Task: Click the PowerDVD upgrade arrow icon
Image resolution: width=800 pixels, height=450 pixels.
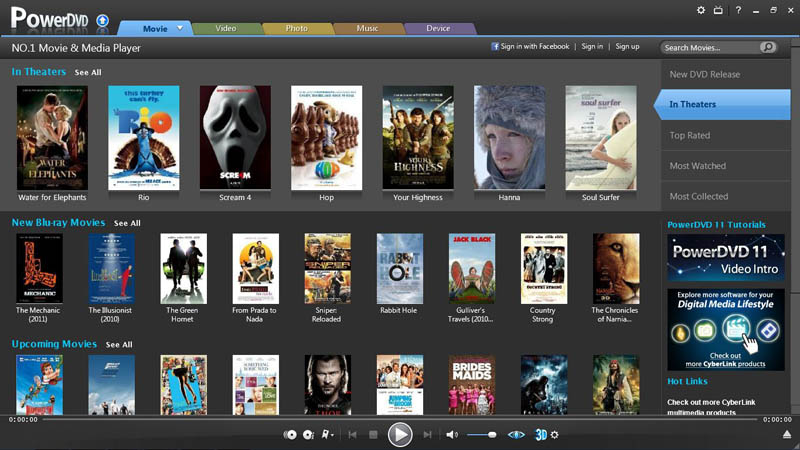Action: [x=103, y=21]
